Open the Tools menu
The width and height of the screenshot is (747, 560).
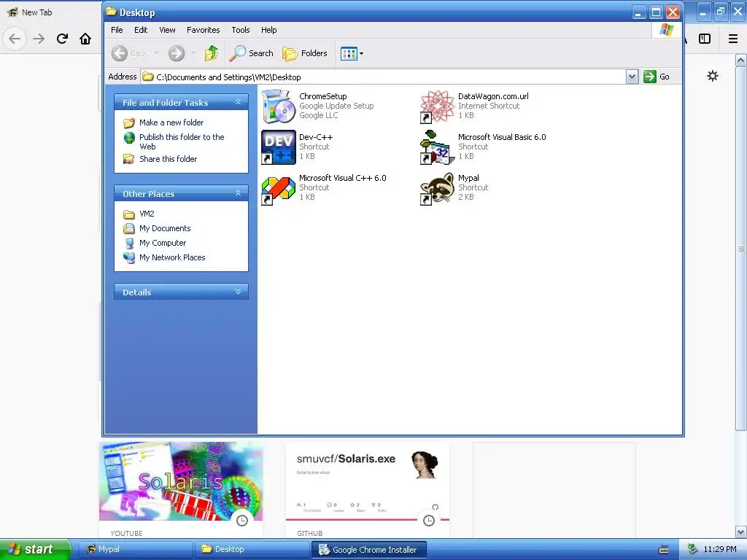pos(241,30)
